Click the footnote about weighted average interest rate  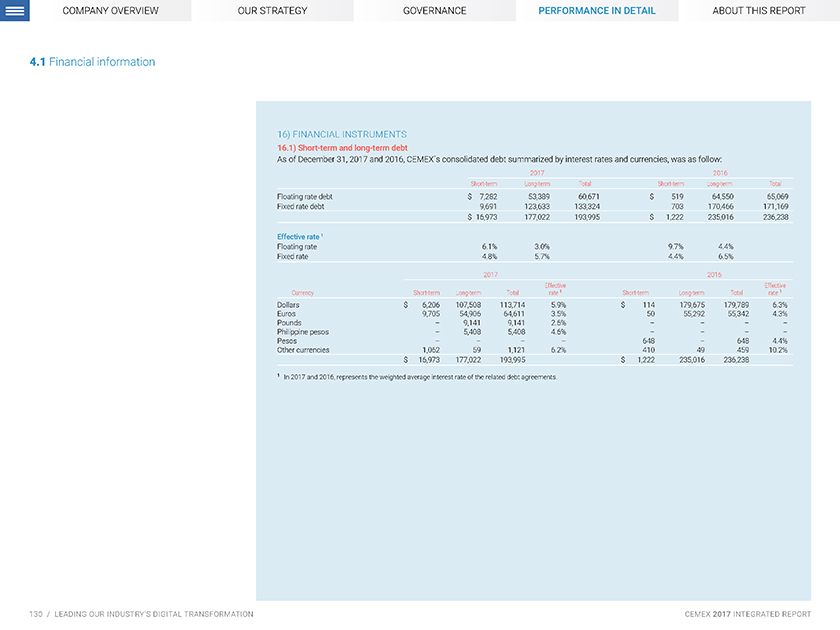pos(417,377)
